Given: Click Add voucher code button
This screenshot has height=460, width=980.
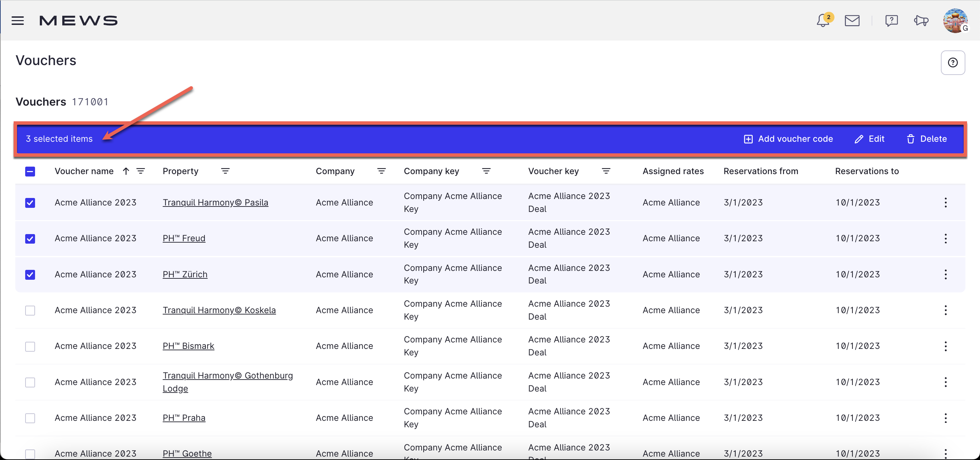Looking at the screenshot, I should [788, 139].
